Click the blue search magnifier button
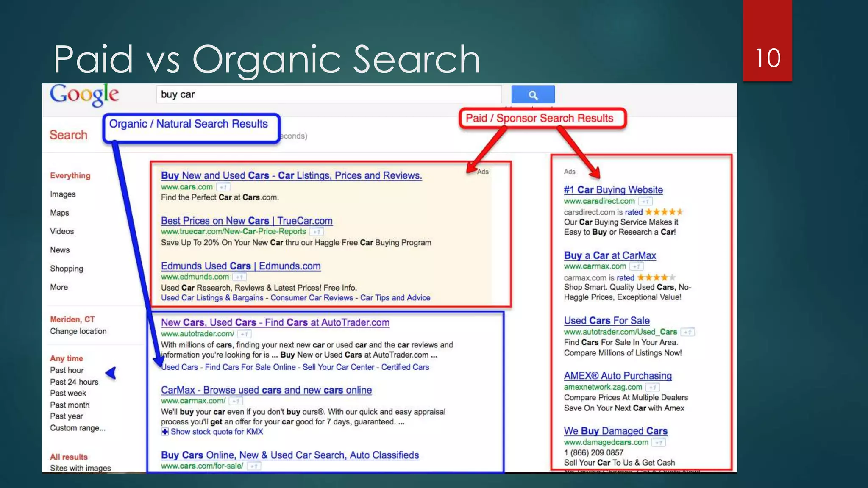The image size is (868, 488). click(533, 94)
